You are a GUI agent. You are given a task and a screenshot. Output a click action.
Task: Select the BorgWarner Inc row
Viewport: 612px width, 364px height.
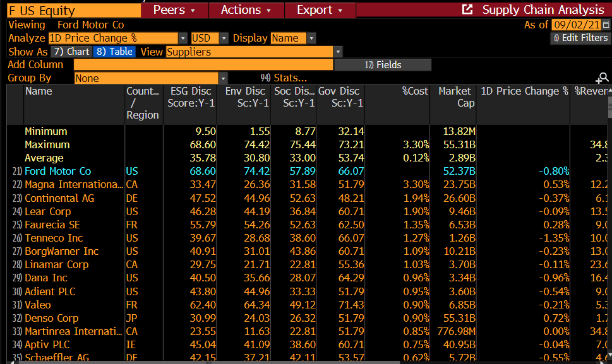point(308,251)
